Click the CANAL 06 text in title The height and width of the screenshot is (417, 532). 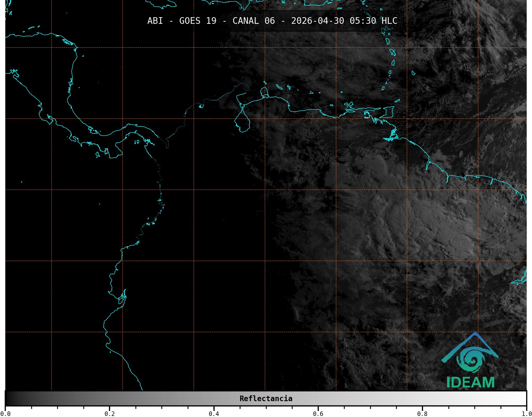pos(253,21)
